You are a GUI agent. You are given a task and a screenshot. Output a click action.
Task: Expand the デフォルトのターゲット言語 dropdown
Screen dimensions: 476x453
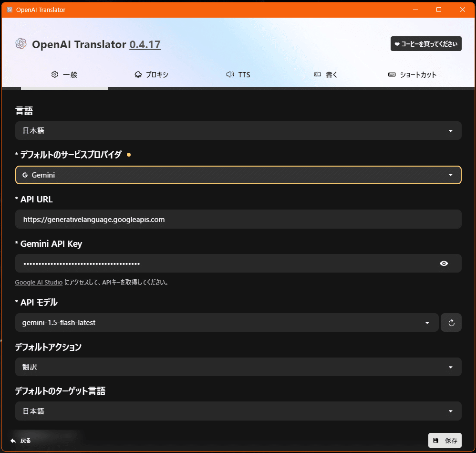click(238, 411)
